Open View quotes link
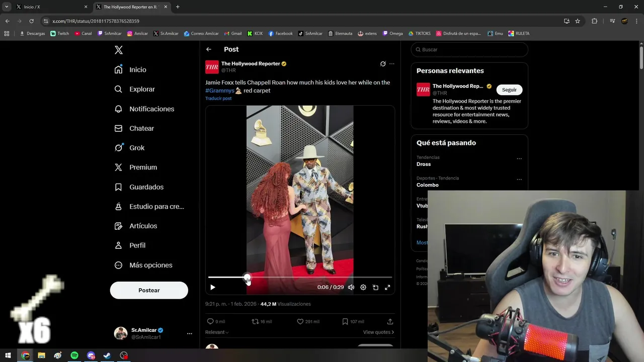The width and height of the screenshot is (644, 362). 378,332
